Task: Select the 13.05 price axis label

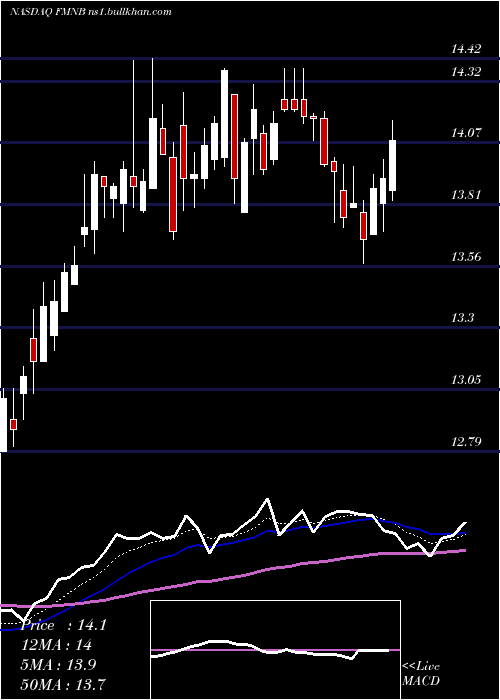Action: tap(466, 380)
